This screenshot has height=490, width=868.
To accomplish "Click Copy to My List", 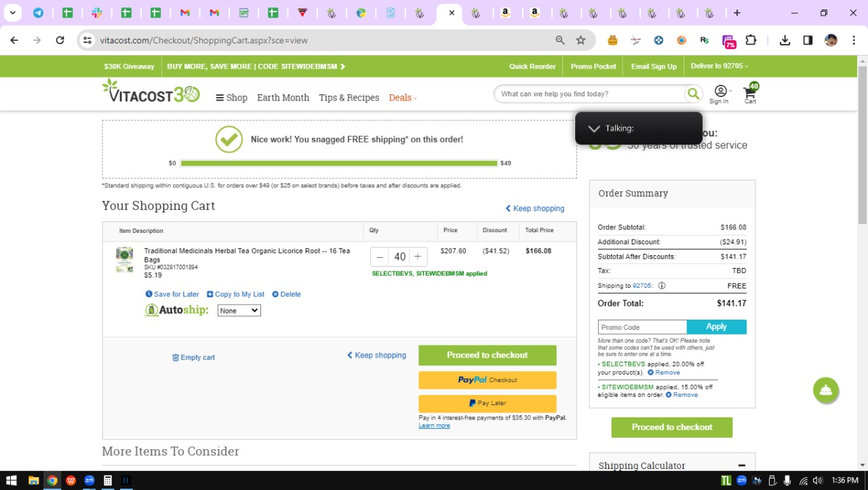I will 235,294.
